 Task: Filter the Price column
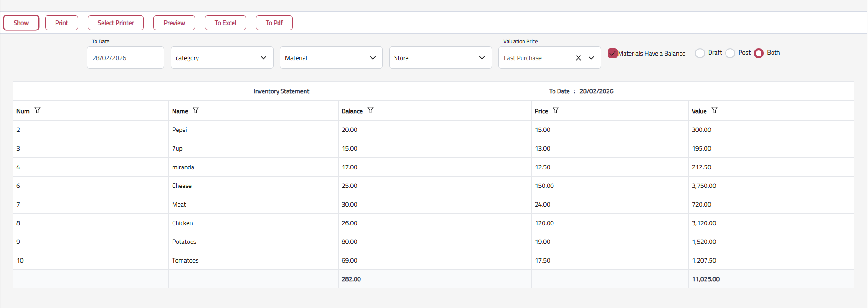pos(556,111)
